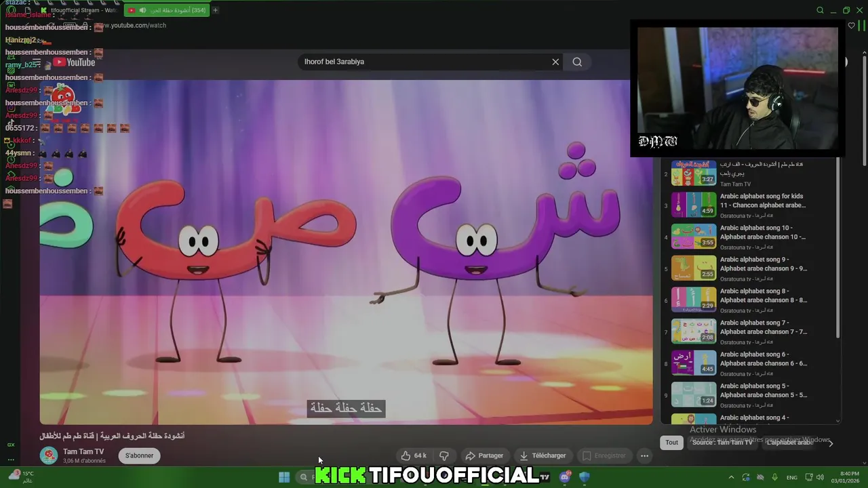
Task: Show more filter chips with right chevron
Action: tap(831, 443)
